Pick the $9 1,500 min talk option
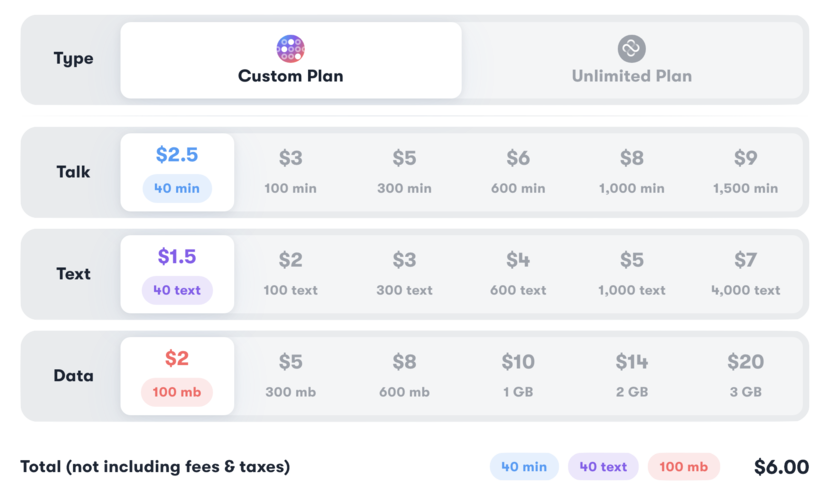Screen dimensions: 830x495 pyautogui.click(x=745, y=171)
